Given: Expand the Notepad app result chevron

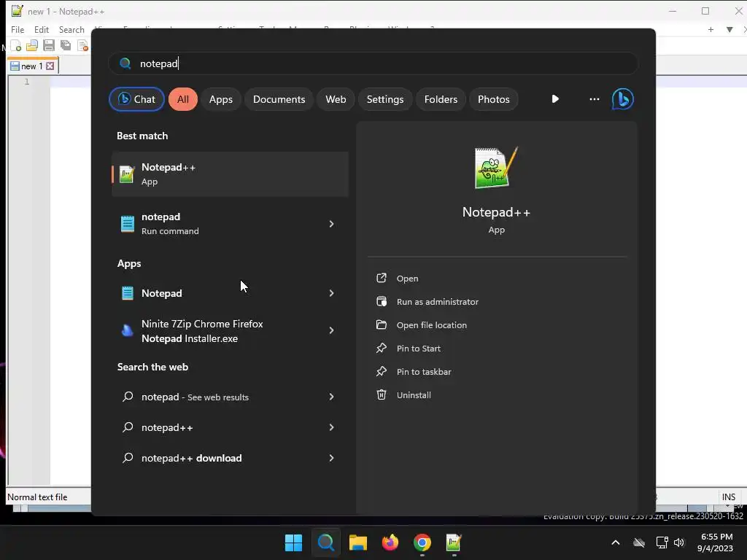Looking at the screenshot, I should 331,293.
